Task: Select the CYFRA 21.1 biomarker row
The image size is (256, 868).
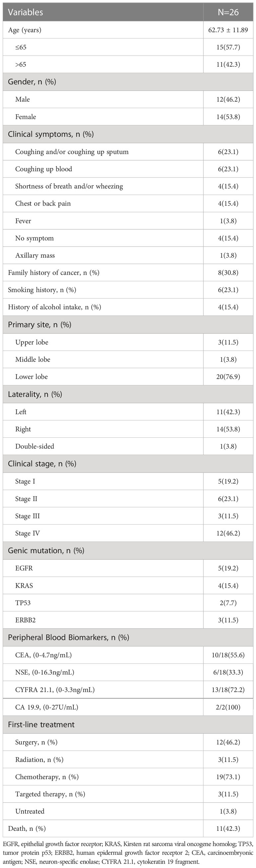Action: point(128,689)
